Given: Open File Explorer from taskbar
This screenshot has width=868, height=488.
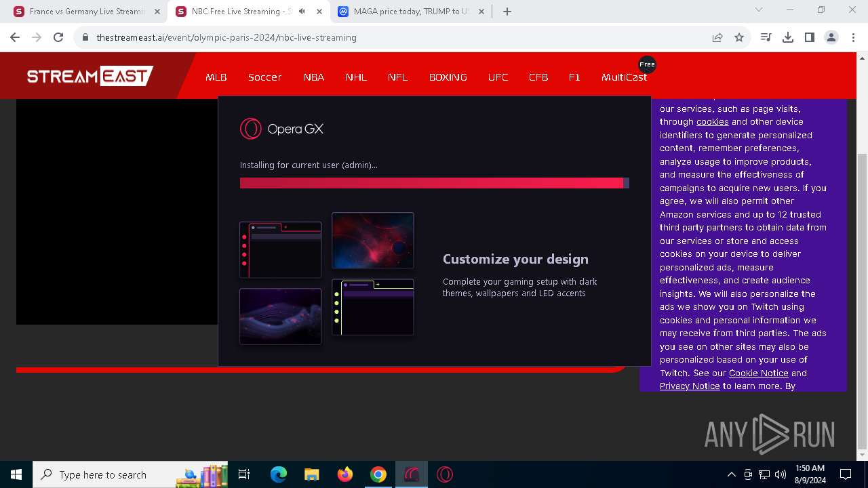Looking at the screenshot, I should coord(311,474).
